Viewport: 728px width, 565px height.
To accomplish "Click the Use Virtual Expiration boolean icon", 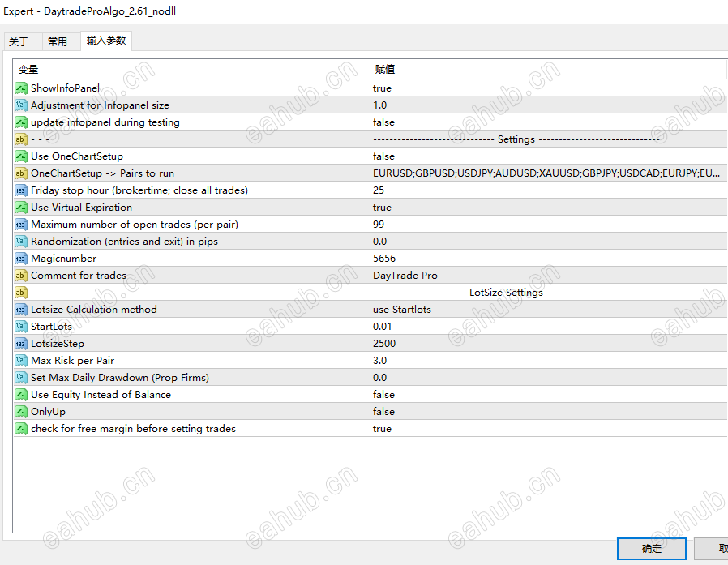I will pos(21,207).
